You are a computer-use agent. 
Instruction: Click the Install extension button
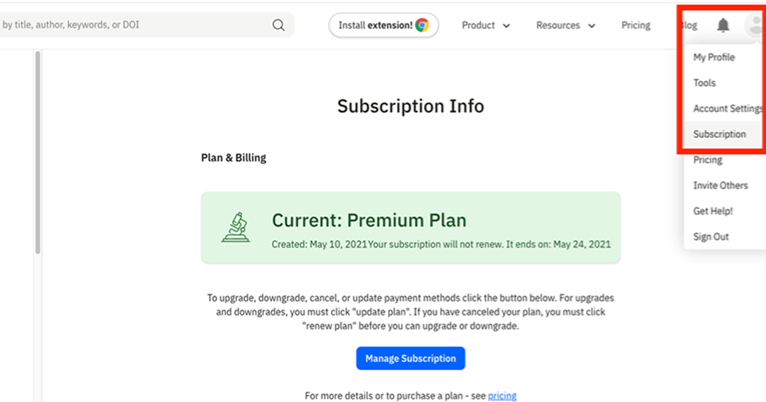[383, 25]
